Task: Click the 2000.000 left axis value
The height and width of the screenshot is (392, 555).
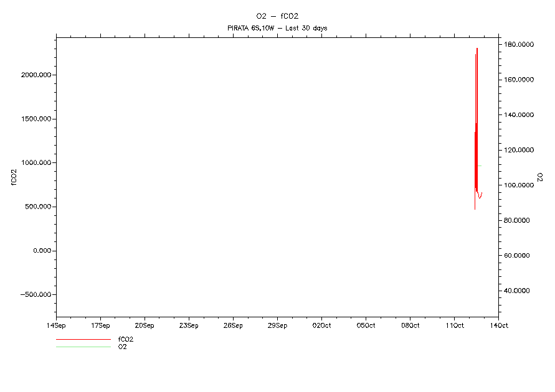Action: (x=37, y=75)
